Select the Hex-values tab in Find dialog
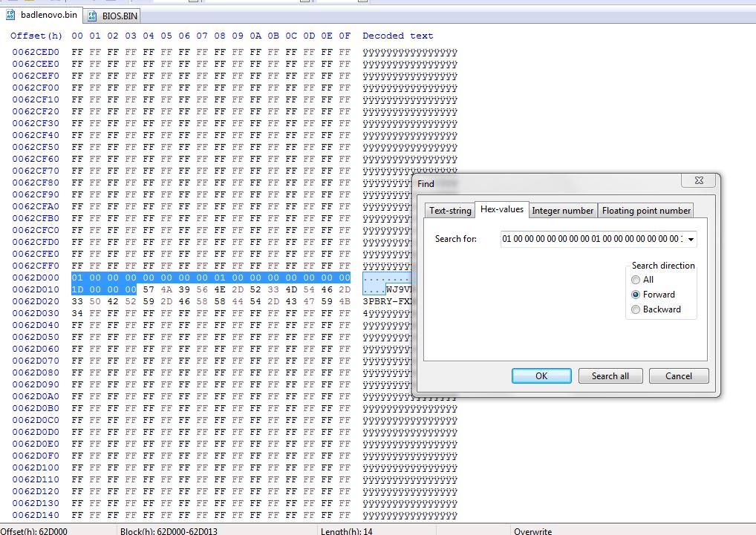Screen dimensions: 756x535 (502, 209)
